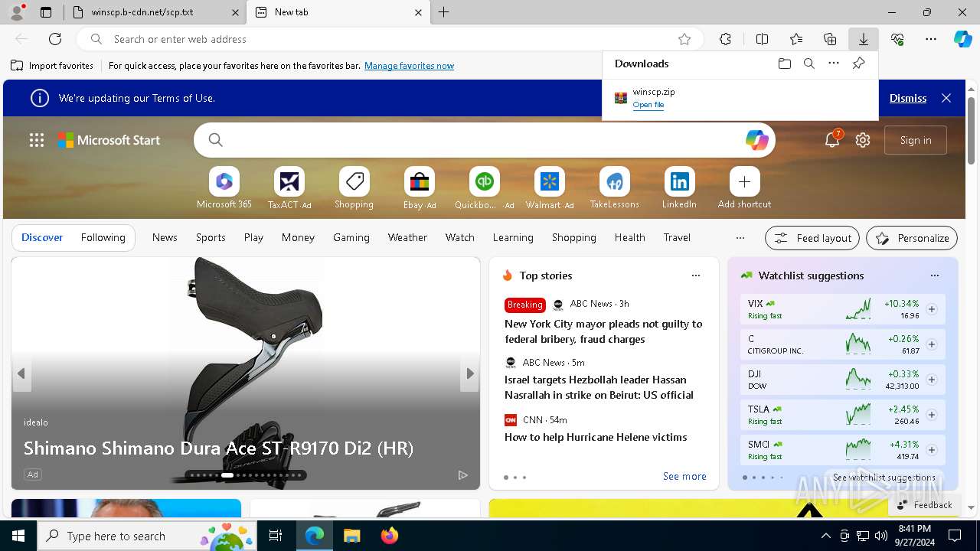Open notifications bell icon

[832, 140]
